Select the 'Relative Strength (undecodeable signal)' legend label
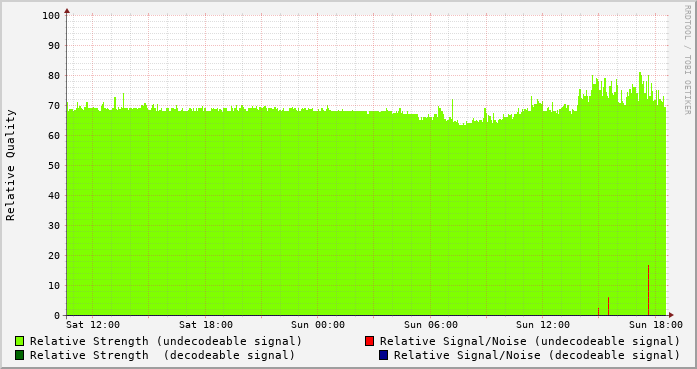This screenshot has height=369, width=697. [166, 341]
